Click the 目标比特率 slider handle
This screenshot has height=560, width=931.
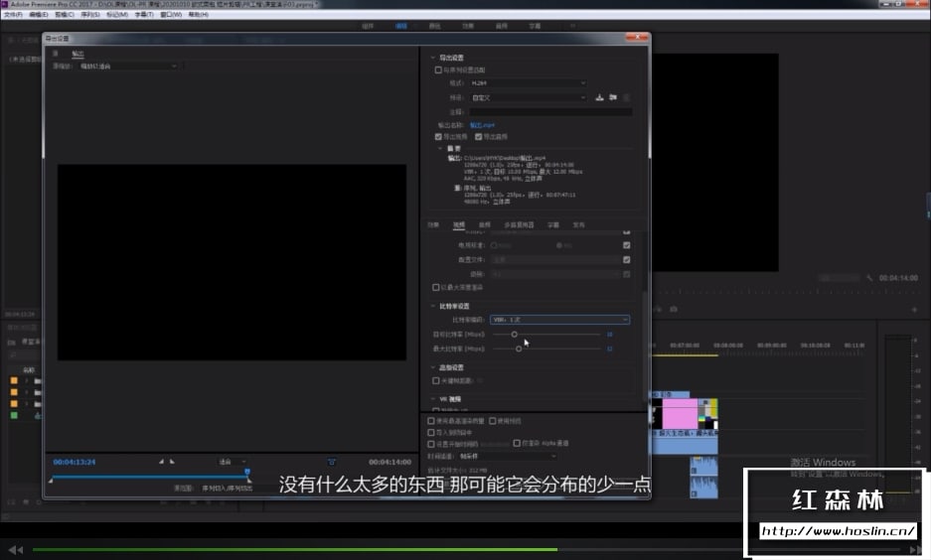(515, 335)
